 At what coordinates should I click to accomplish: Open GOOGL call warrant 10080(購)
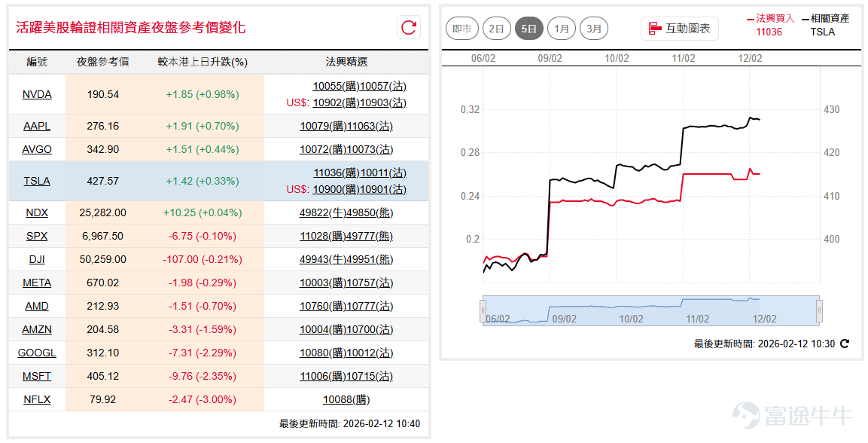pyautogui.click(x=323, y=353)
